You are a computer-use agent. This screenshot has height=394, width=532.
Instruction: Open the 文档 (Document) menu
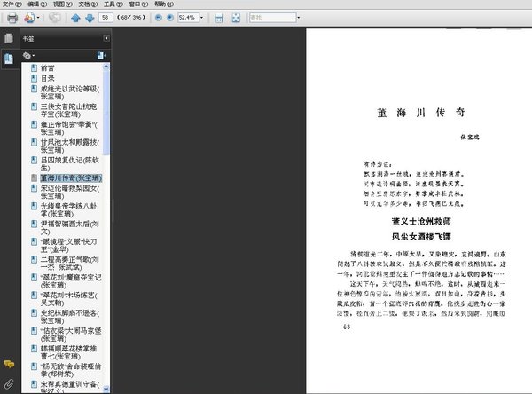pyautogui.click(x=88, y=4)
